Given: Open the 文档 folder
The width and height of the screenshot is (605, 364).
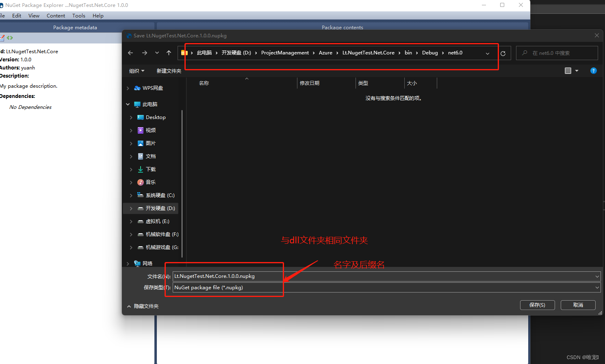Looking at the screenshot, I should [x=147, y=156].
